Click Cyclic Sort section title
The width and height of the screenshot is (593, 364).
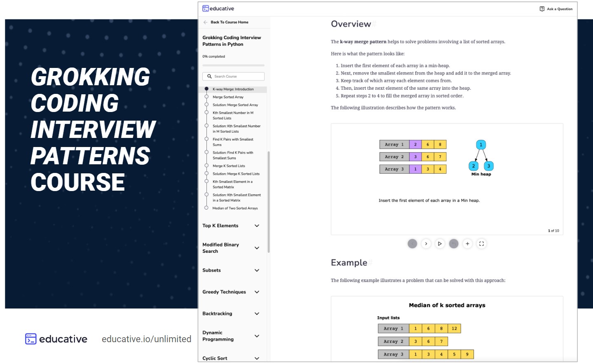coord(215,358)
